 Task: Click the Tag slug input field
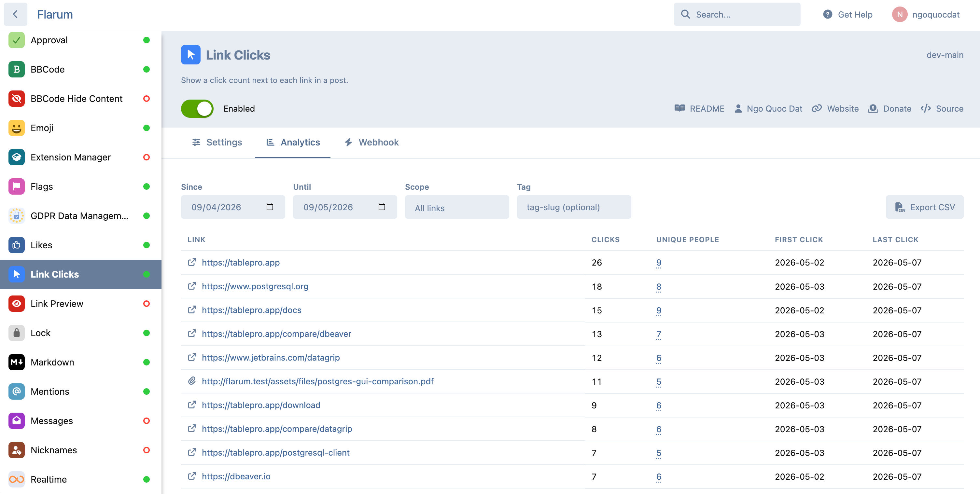coord(574,207)
